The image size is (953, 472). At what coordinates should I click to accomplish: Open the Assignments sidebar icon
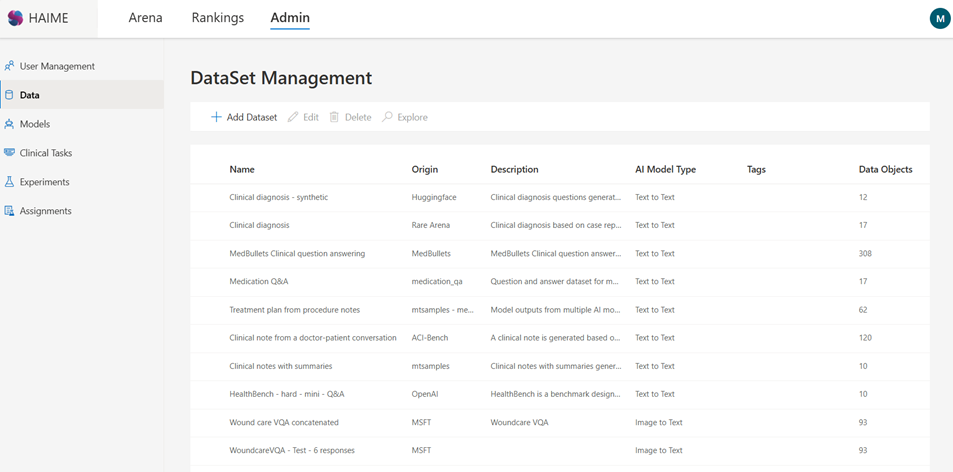[10, 211]
